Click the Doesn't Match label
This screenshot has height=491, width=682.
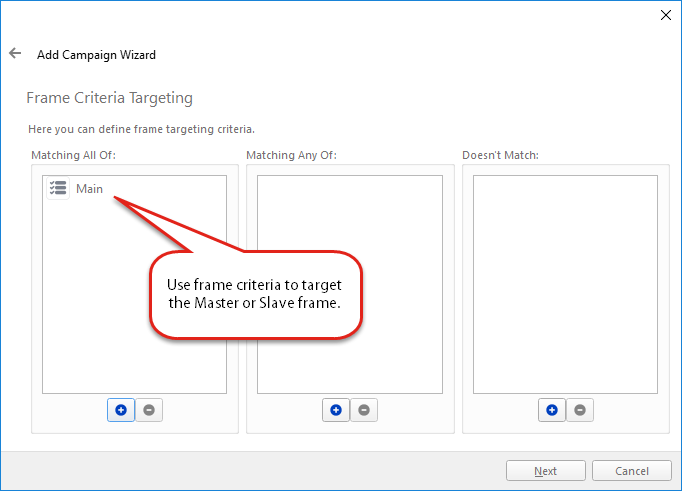tap(500, 155)
